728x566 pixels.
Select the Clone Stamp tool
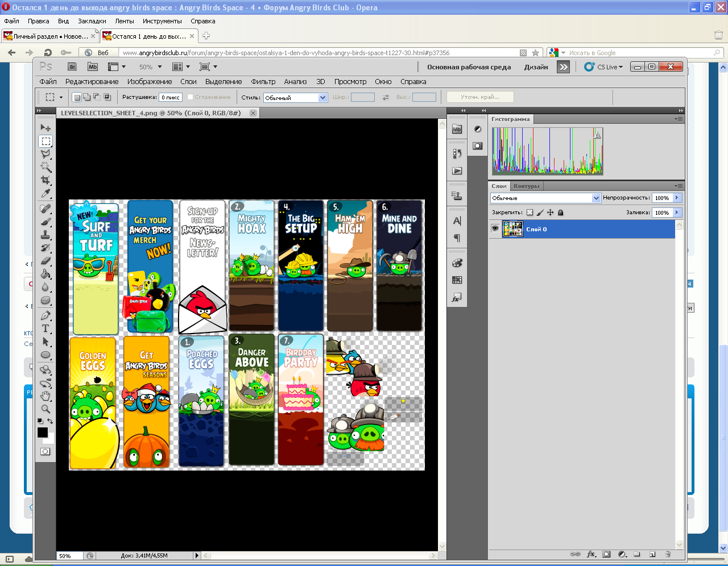(x=45, y=235)
